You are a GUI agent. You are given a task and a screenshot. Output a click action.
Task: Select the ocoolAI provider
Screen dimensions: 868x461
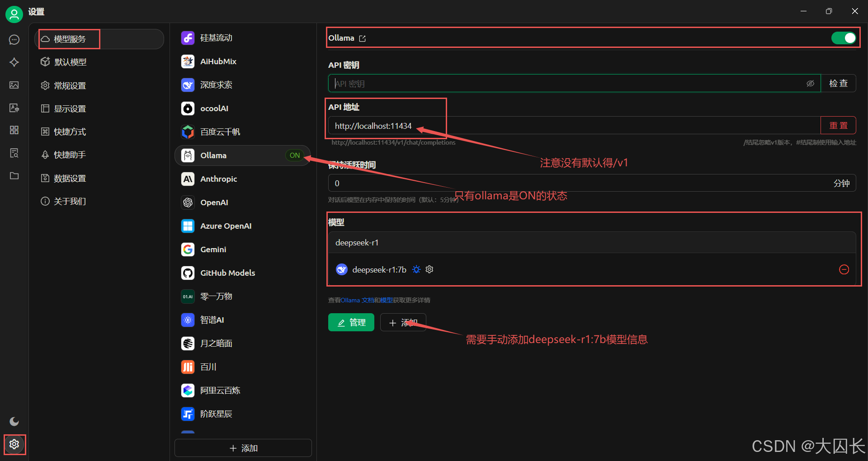point(242,108)
